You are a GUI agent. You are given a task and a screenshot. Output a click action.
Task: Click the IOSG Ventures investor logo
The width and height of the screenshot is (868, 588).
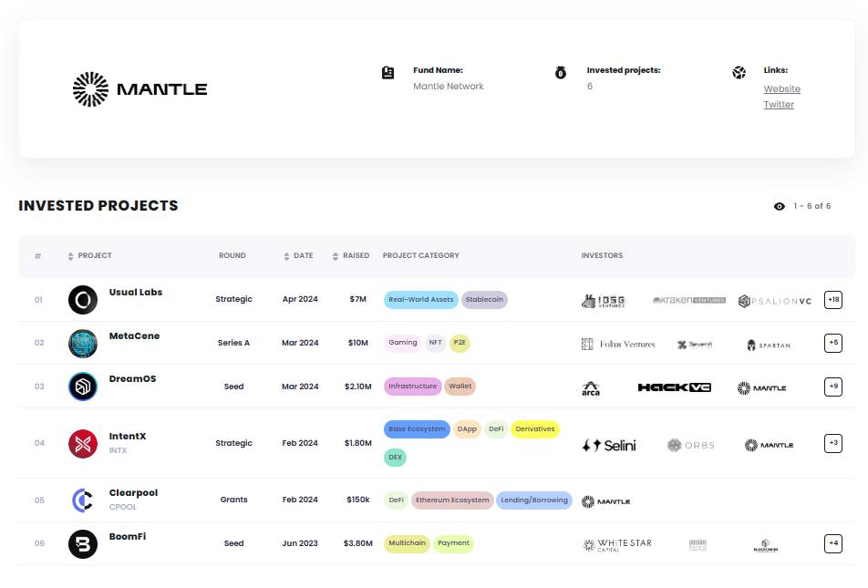pyautogui.click(x=604, y=301)
